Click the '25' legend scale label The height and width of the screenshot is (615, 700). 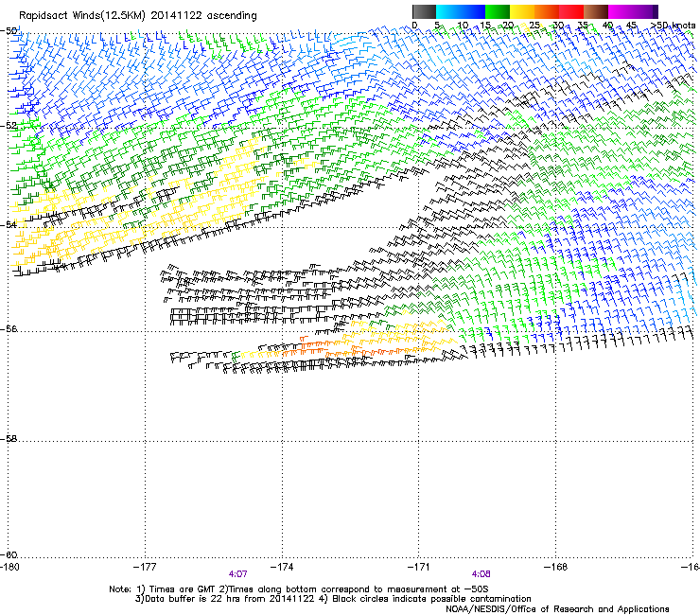[x=534, y=26]
